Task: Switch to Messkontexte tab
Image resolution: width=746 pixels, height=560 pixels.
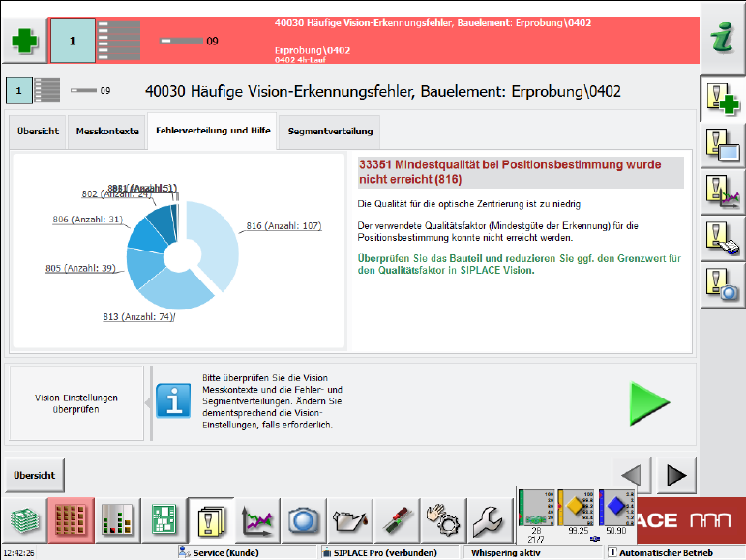Action: click(107, 132)
